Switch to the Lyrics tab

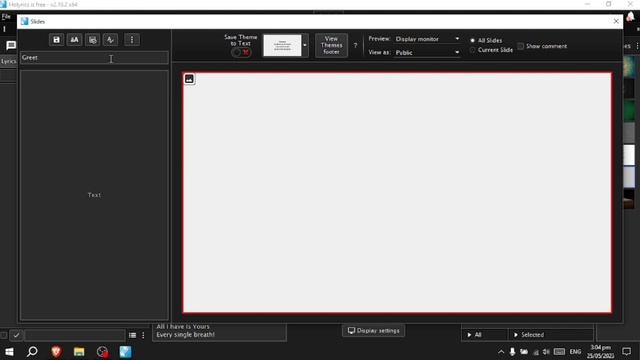pyautogui.click(x=9, y=61)
